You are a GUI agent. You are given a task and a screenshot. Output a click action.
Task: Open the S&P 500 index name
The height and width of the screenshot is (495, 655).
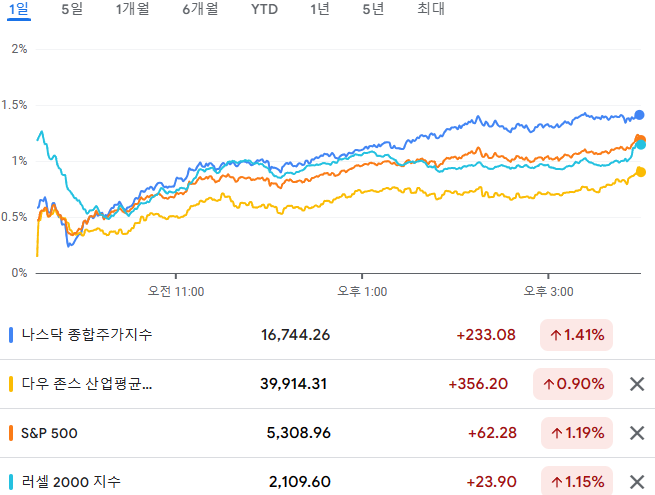(x=49, y=433)
